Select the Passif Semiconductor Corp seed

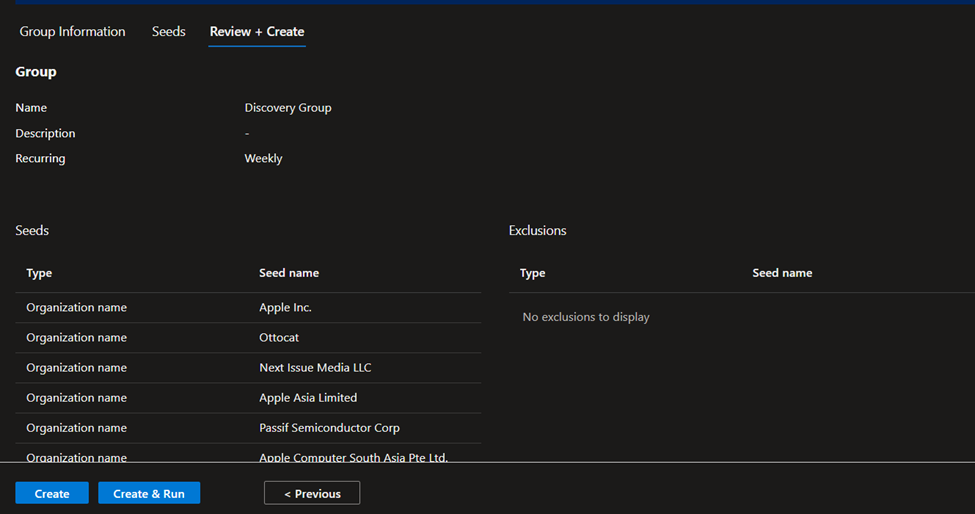(330, 428)
